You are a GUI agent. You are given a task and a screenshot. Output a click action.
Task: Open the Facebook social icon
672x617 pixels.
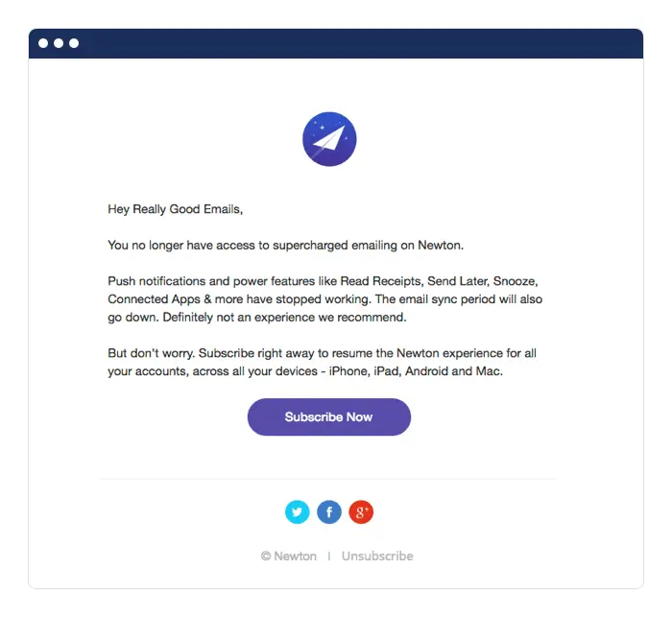(329, 512)
